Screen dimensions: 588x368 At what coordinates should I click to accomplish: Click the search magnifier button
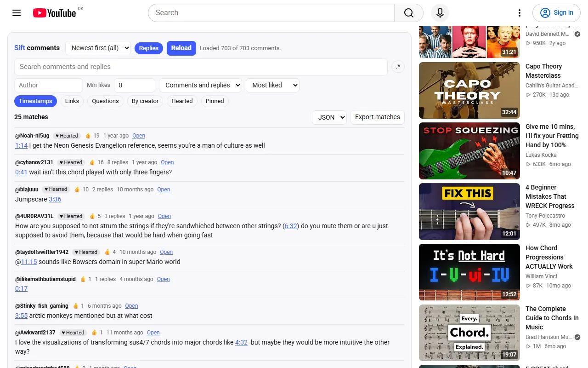pyautogui.click(x=409, y=13)
